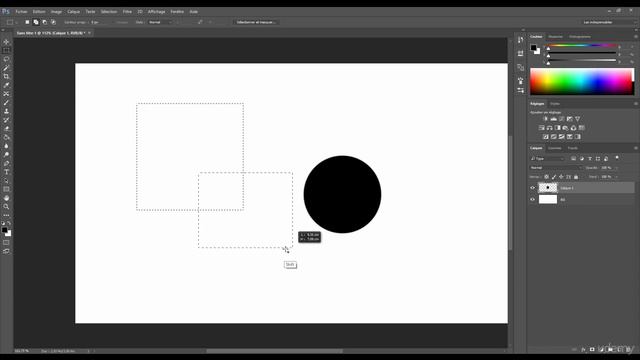Viewport: 640px width, 360px height.
Task: Choose New Selection mode in options bar
Action: pyautogui.click(x=27, y=22)
